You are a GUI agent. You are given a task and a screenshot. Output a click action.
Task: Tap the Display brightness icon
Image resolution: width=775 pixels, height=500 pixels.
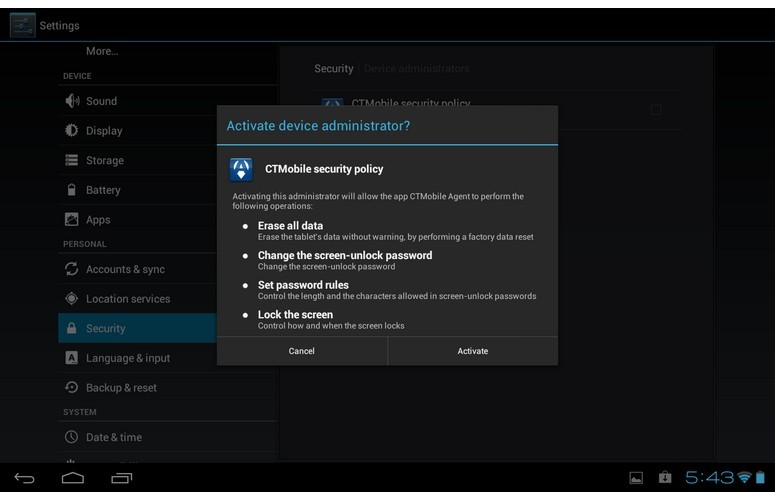click(72, 130)
